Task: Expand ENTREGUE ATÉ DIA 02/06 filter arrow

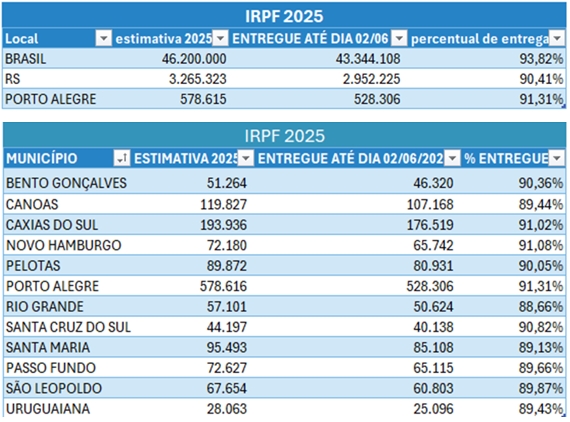Action: pyautogui.click(x=399, y=38)
